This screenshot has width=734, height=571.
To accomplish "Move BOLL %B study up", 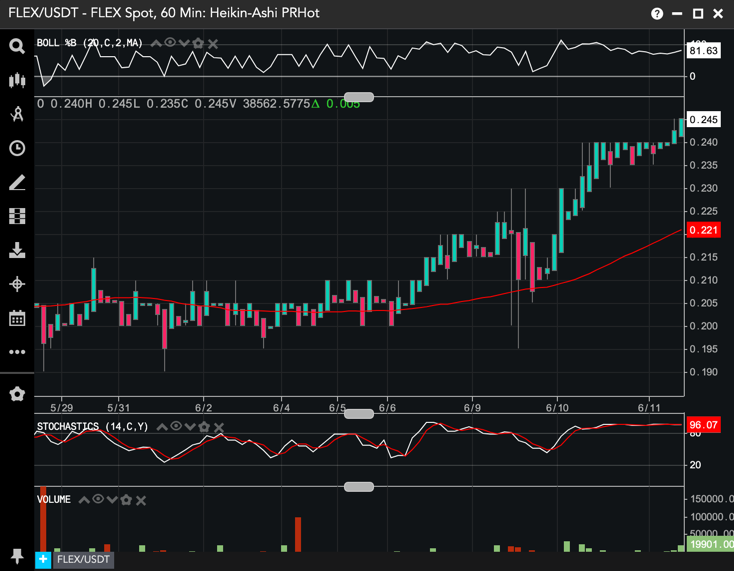I will 156,44.
